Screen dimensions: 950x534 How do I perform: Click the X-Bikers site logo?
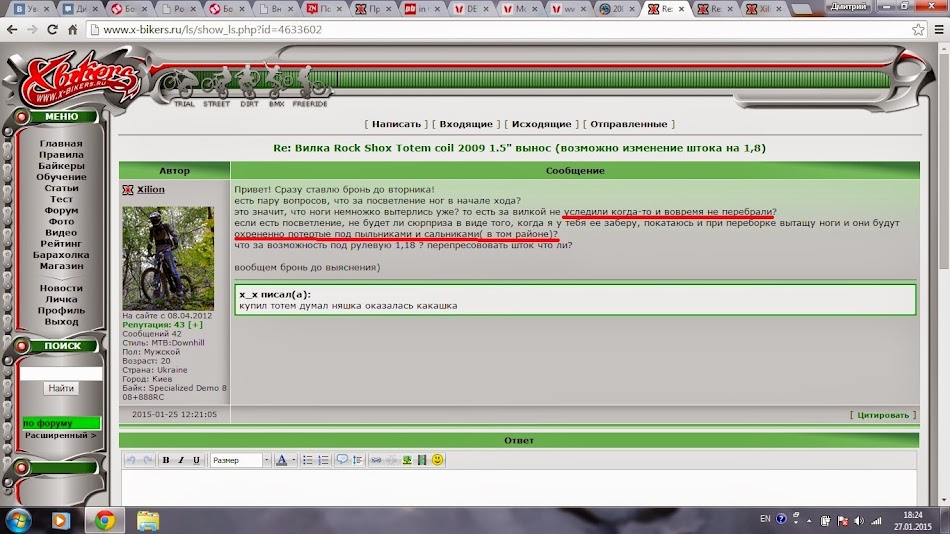pyautogui.click(x=78, y=82)
